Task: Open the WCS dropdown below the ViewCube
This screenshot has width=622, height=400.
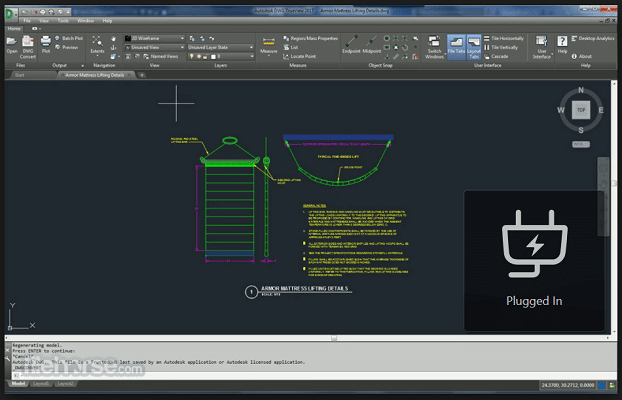Action: [x=581, y=144]
